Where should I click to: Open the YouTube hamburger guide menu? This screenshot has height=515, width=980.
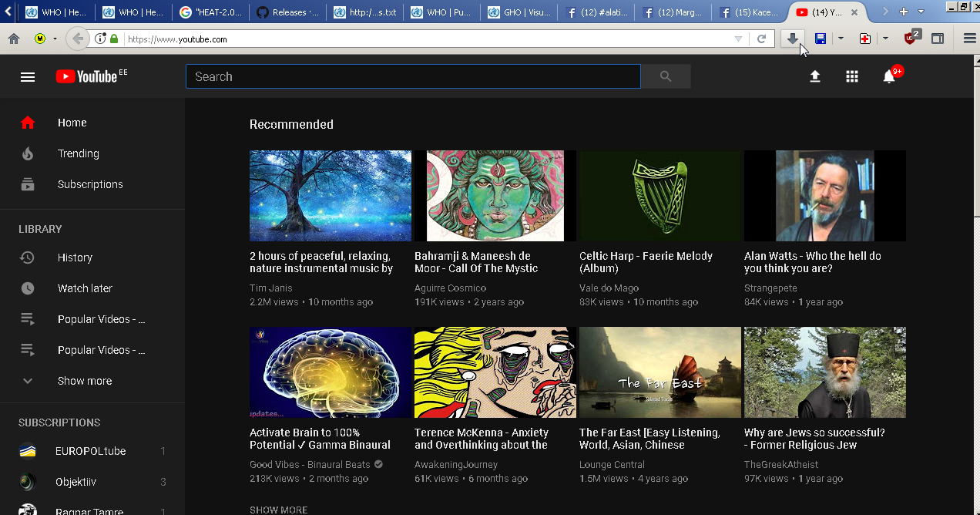click(28, 76)
